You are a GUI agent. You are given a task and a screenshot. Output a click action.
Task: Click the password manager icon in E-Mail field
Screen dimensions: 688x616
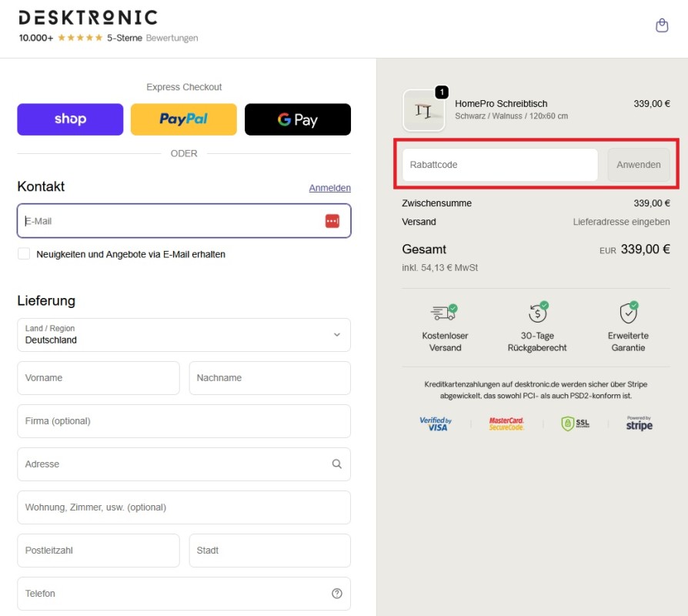click(x=332, y=221)
